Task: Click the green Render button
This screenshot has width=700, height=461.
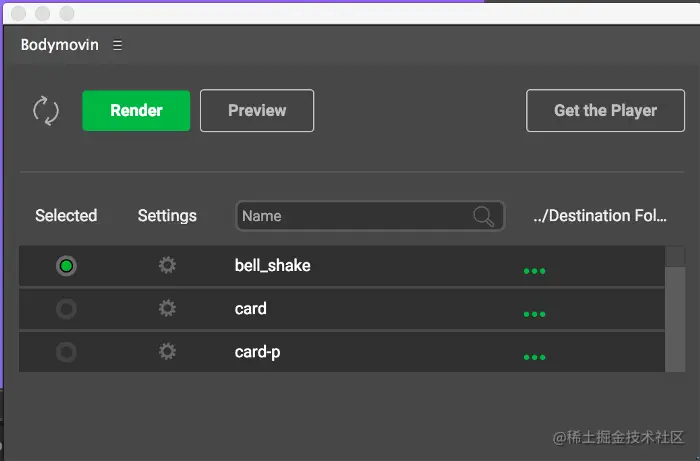Action: (x=136, y=111)
